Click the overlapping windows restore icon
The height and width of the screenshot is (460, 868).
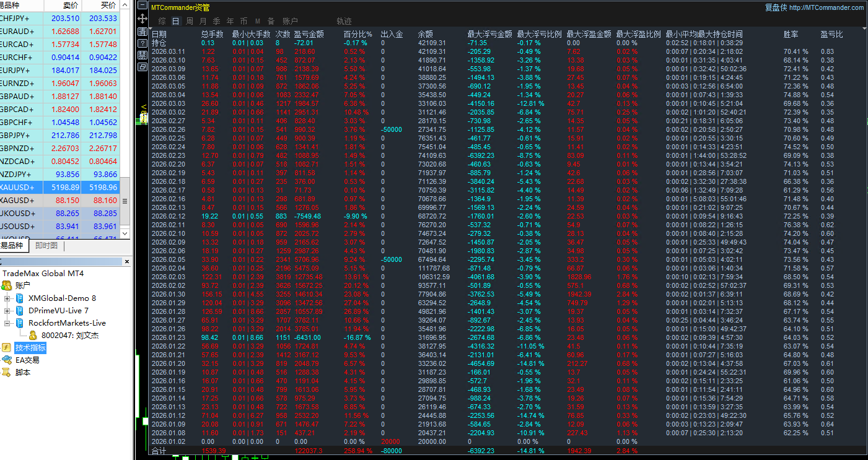coord(142,66)
